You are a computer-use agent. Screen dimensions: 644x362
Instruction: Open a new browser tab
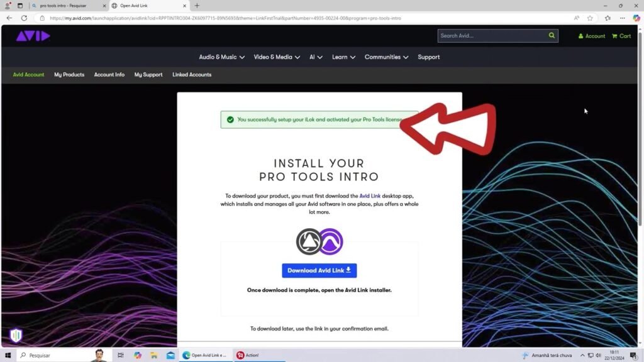[197, 6]
